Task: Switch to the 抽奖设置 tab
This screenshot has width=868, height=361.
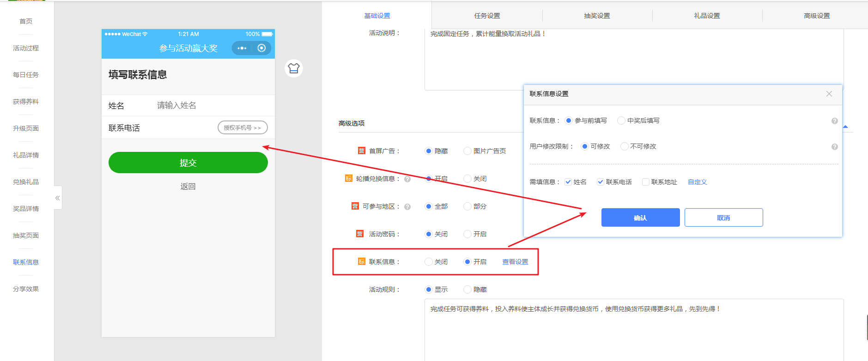Action: [597, 16]
